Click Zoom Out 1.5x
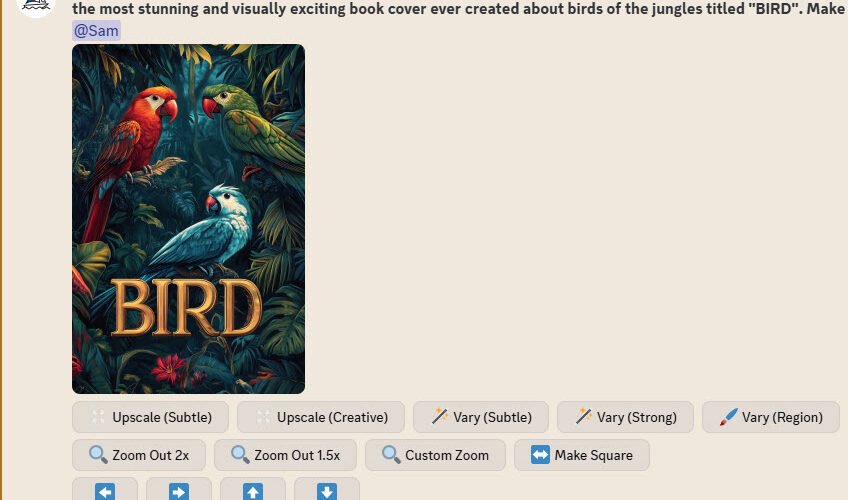This screenshot has width=848, height=500. (286, 455)
